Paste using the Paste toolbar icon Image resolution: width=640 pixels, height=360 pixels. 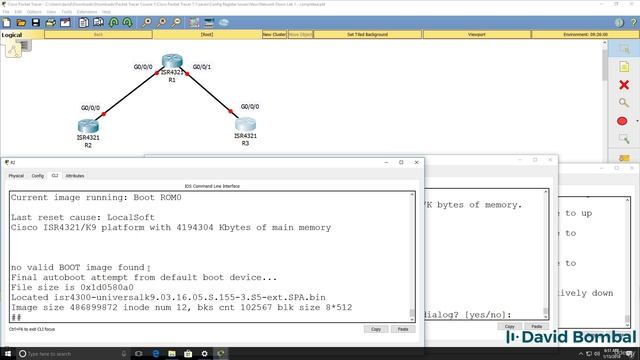(x=98, y=23)
